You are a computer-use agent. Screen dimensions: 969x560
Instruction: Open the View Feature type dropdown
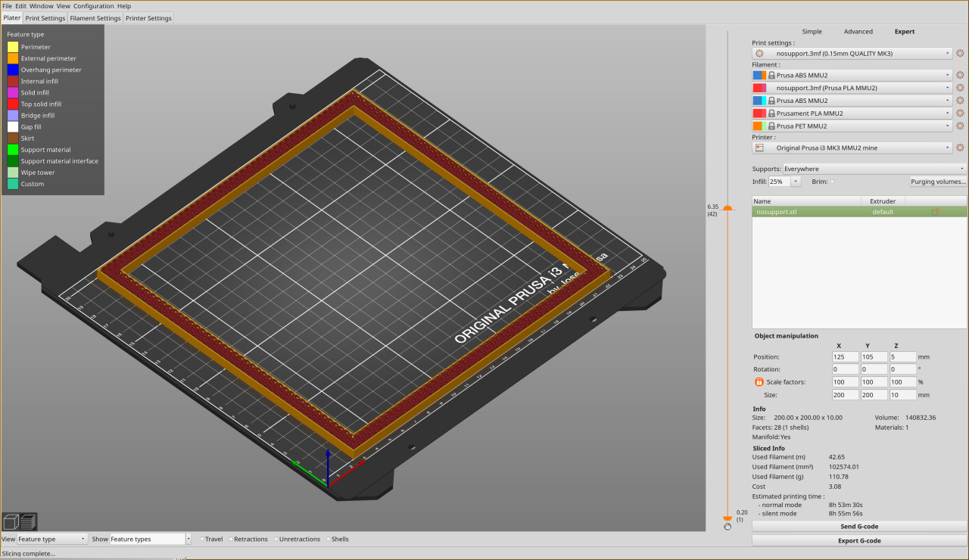(x=52, y=539)
